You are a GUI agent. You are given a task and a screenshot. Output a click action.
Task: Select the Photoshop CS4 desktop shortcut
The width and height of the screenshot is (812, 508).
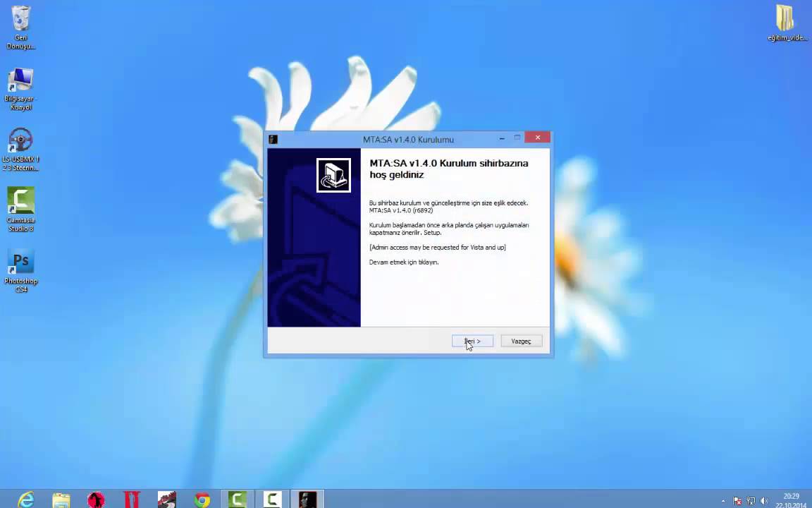(x=20, y=271)
